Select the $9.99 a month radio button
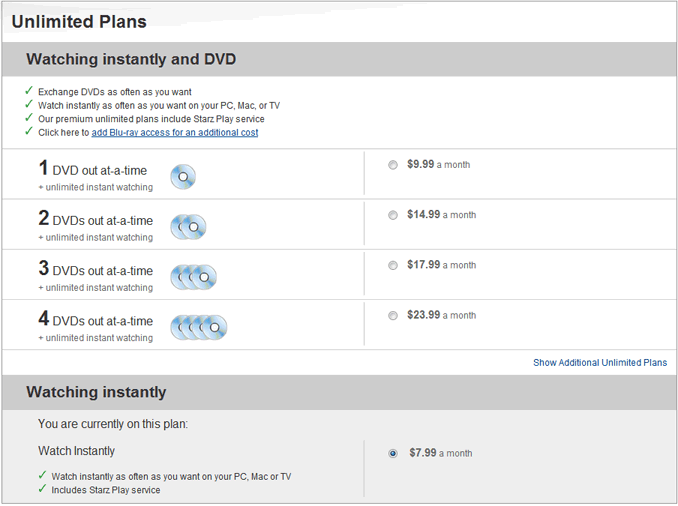Image resolution: width=678 pixels, height=506 pixels. pos(393,165)
